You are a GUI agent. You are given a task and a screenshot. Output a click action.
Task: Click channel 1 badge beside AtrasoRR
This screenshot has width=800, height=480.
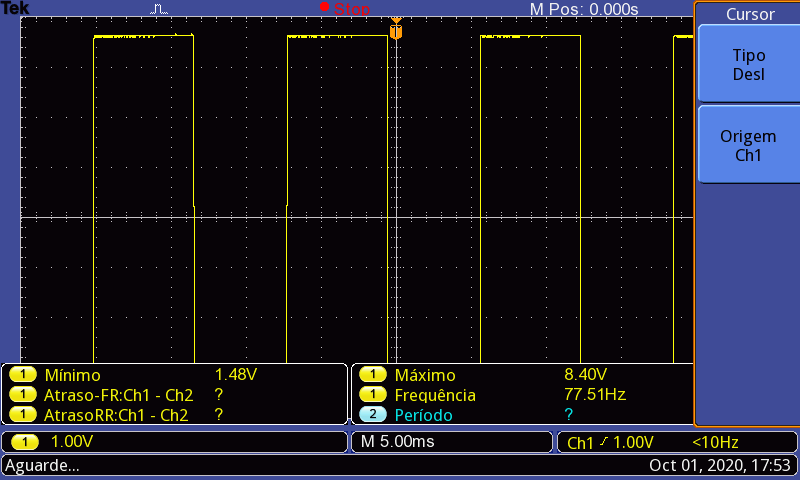pos(23,414)
